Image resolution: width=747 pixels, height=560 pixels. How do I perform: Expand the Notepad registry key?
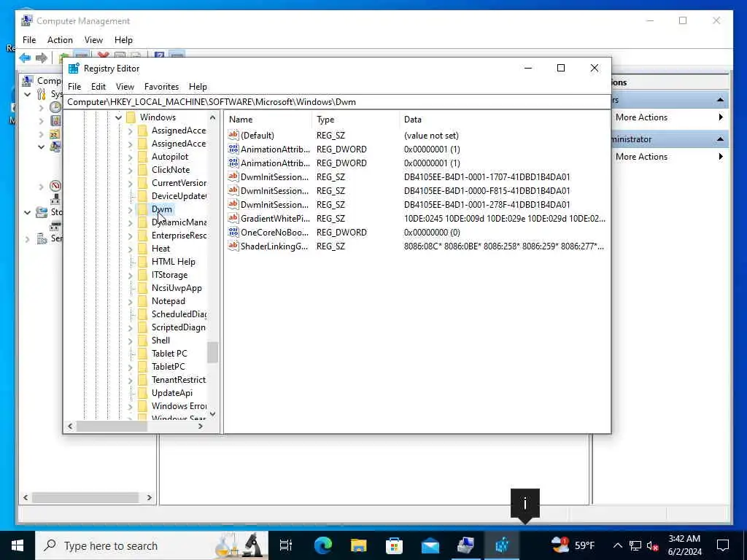pyautogui.click(x=130, y=301)
